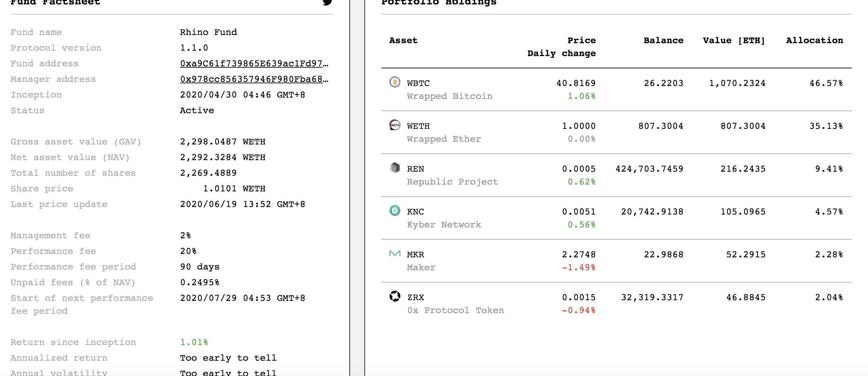The image size is (868, 376).
Task: Click the KNC Kyber Network icon
Action: (395, 210)
